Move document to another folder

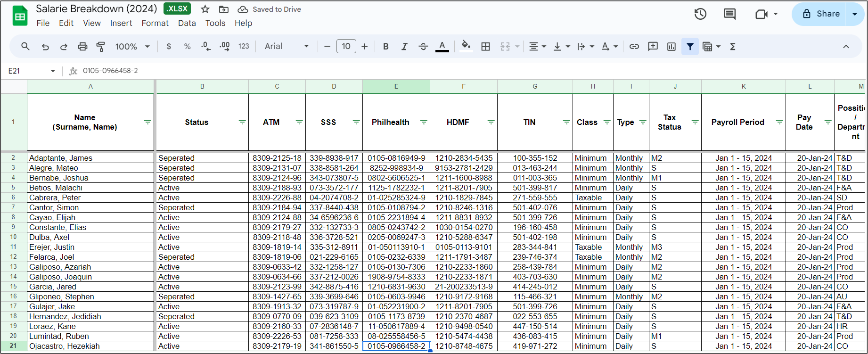click(224, 9)
